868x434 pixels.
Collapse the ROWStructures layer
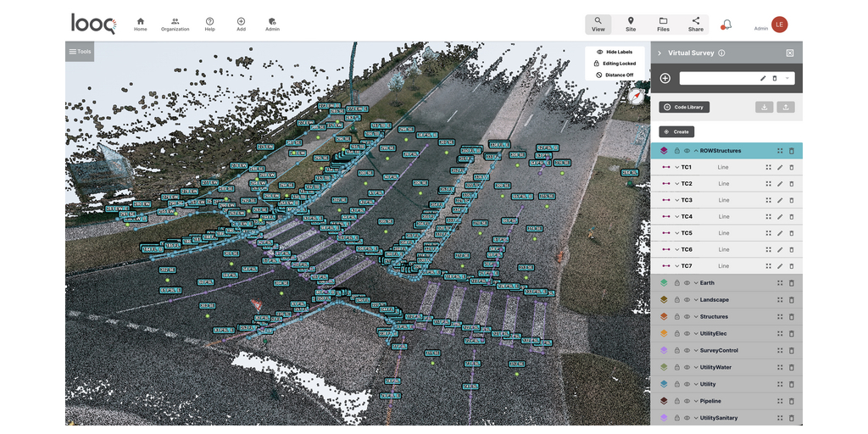(696, 151)
